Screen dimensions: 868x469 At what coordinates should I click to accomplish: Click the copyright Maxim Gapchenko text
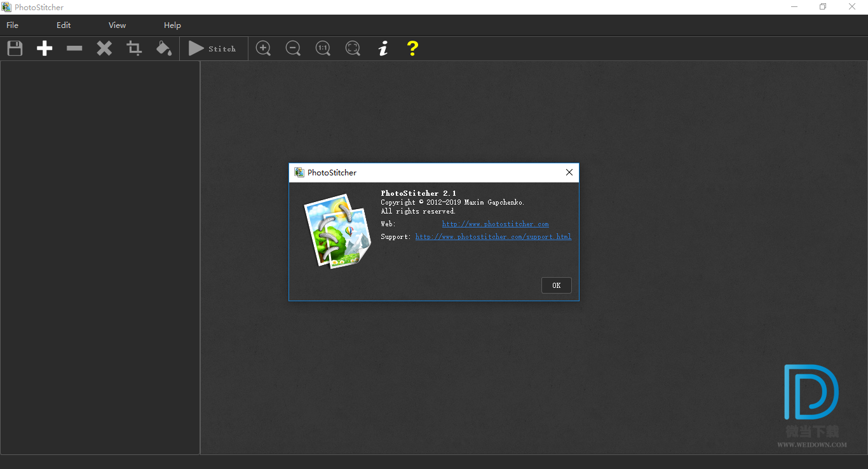click(x=452, y=202)
